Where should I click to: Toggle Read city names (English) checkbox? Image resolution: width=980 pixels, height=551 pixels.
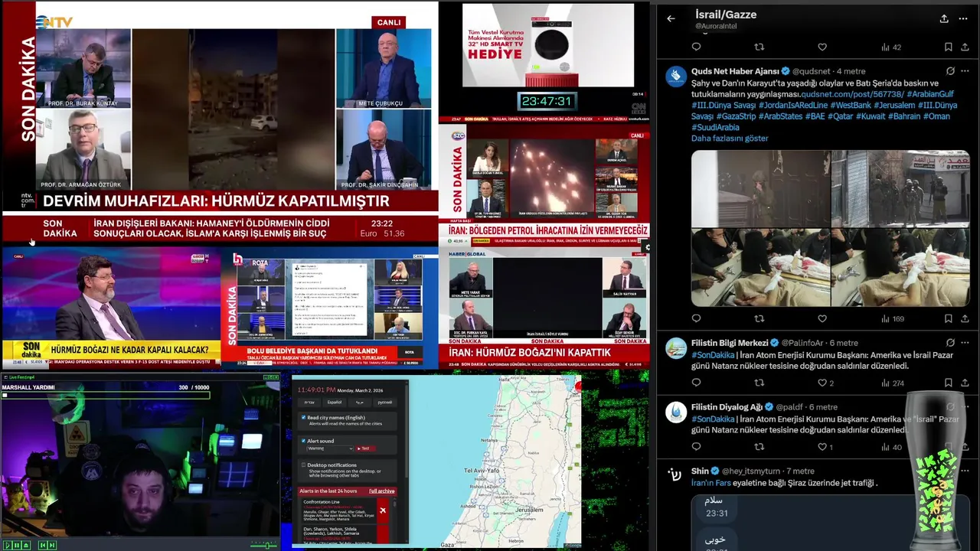(304, 418)
